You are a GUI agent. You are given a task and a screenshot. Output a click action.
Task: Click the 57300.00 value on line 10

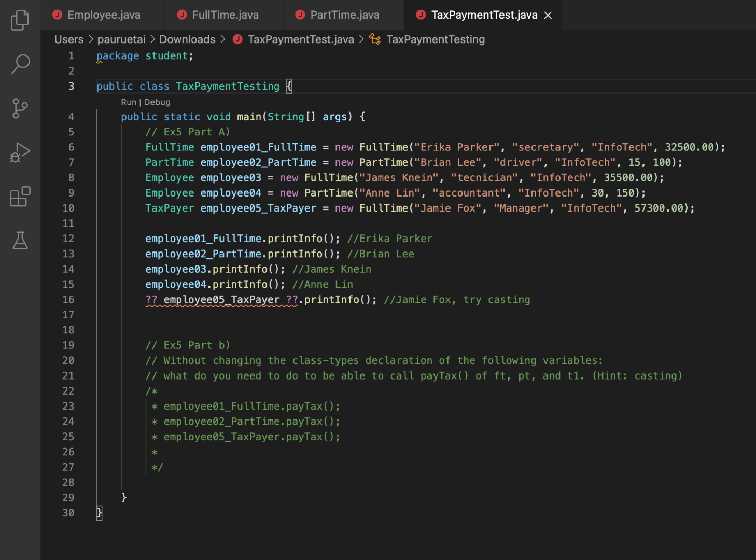coord(659,208)
